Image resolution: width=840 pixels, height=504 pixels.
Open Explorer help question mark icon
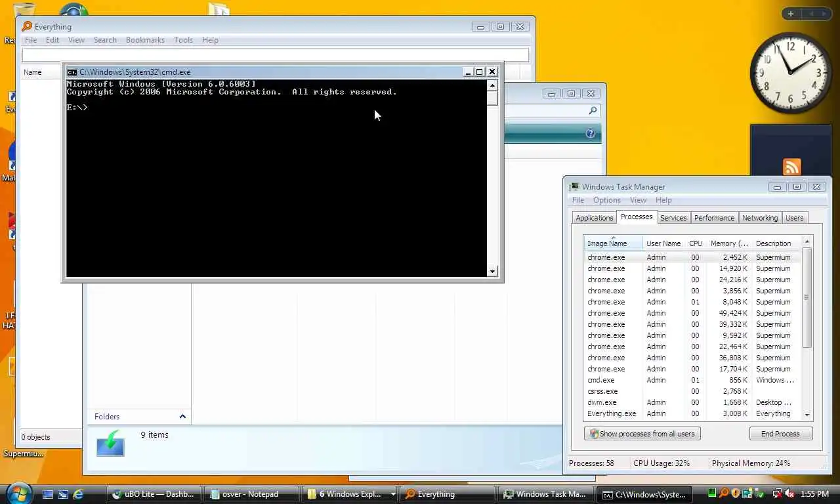pyautogui.click(x=591, y=134)
